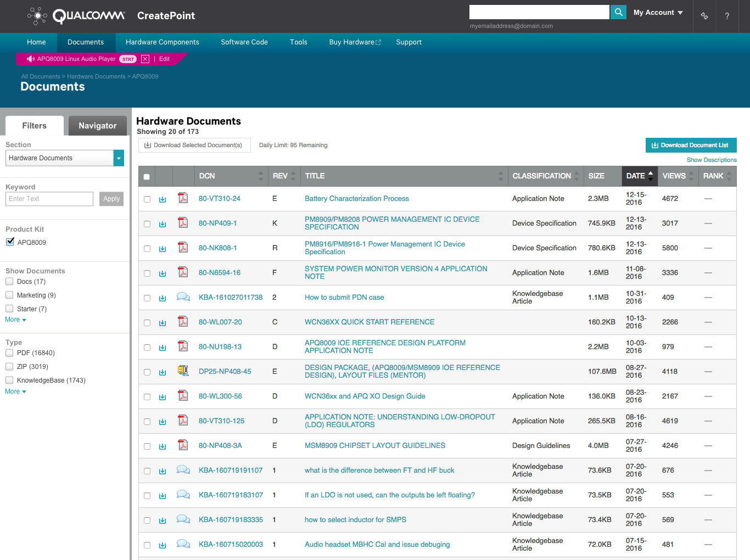Image resolution: width=750 pixels, height=560 pixels.
Task: Expand the My Account menu
Action: click(x=658, y=13)
